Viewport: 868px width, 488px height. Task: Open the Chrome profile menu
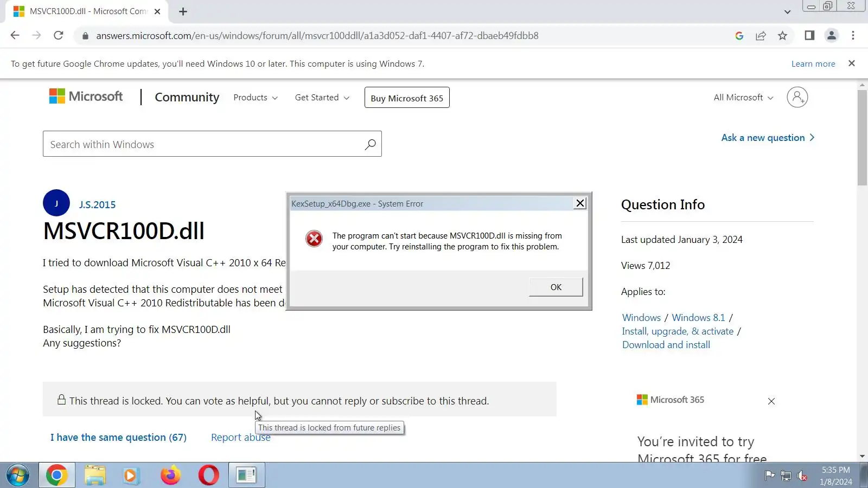click(x=831, y=35)
